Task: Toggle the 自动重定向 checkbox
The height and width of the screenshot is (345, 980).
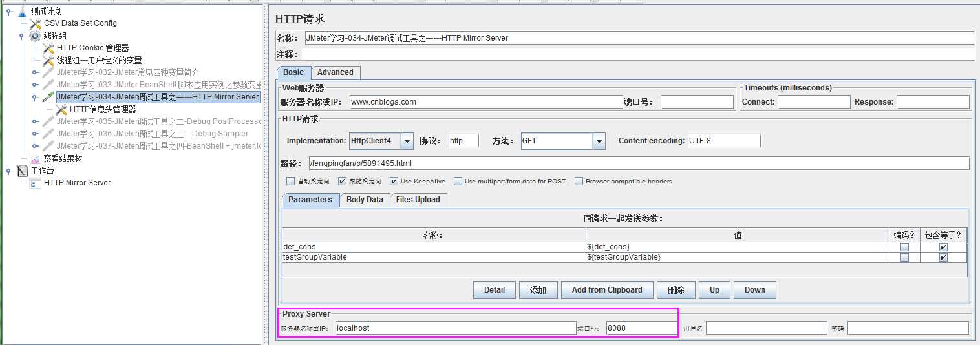Action: [x=290, y=182]
